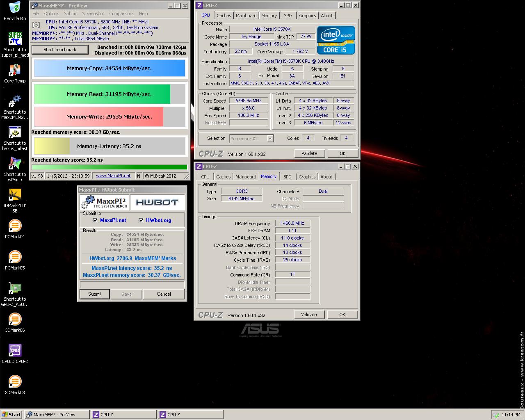
Task: Switch to SPD tab in top CPU-Z
Action: coord(288,16)
